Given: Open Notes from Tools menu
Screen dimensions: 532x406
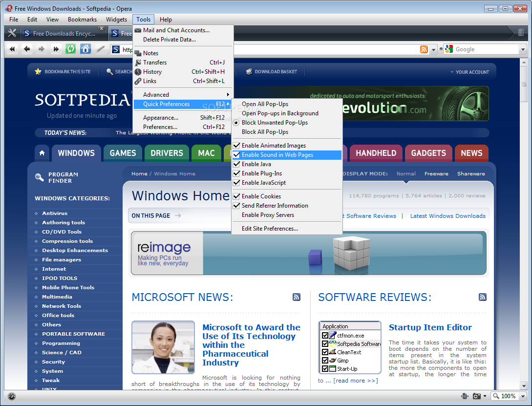Looking at the screenshot, I should point(184,53).
